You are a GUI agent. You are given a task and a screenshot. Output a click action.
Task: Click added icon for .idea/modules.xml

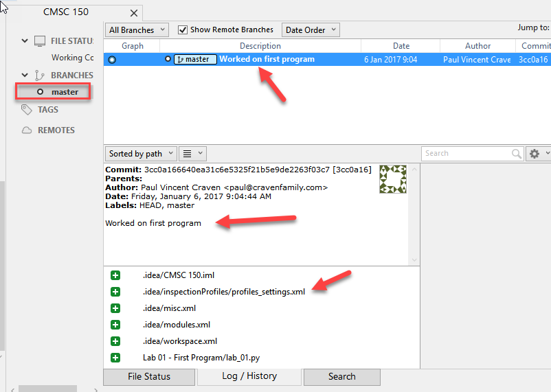point(115,325)
